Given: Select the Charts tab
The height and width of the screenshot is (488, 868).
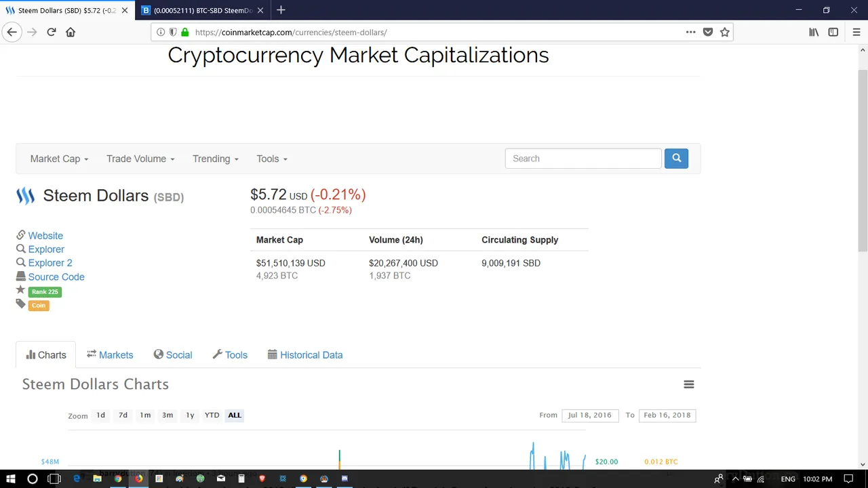Looking at the screenshot, I should coord(46,354).
